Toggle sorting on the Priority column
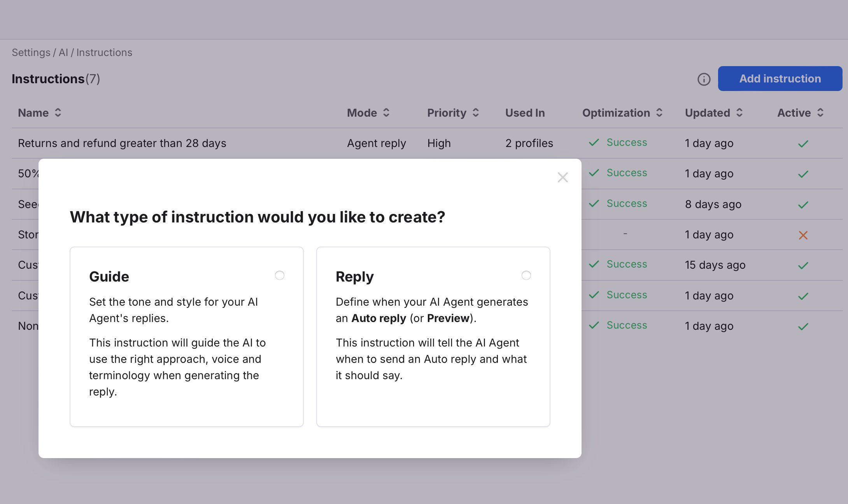 (x=476, y=113)
